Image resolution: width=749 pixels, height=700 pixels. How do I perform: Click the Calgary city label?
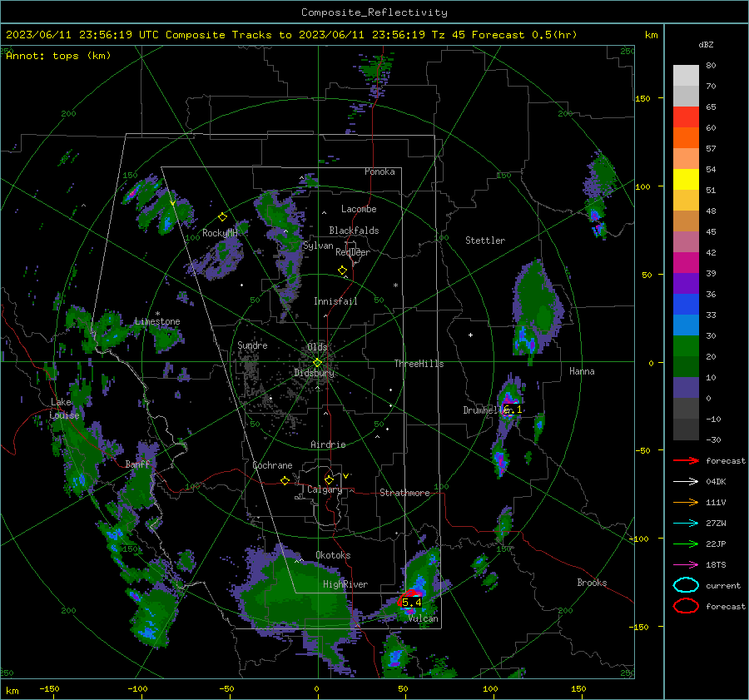click(325, 489)
